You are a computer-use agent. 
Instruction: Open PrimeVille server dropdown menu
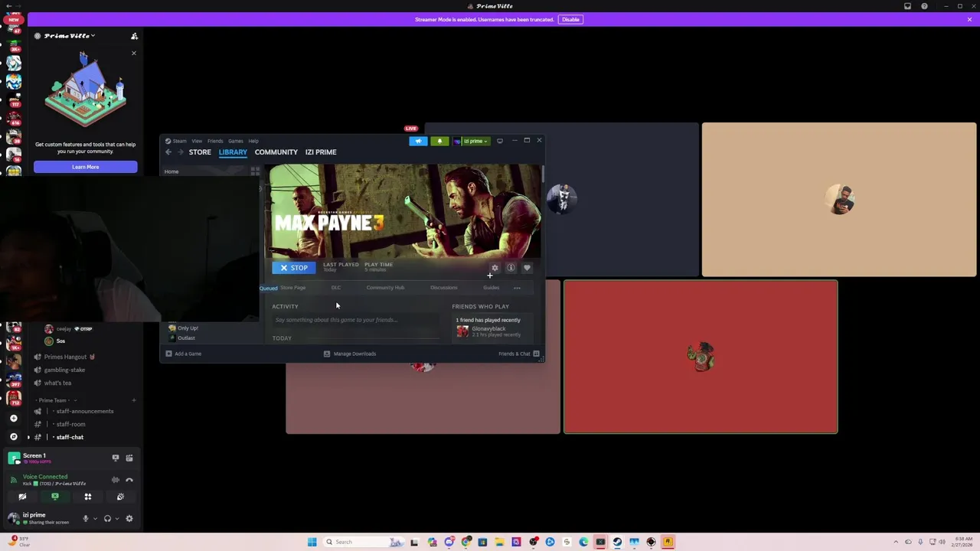point(69,36)
